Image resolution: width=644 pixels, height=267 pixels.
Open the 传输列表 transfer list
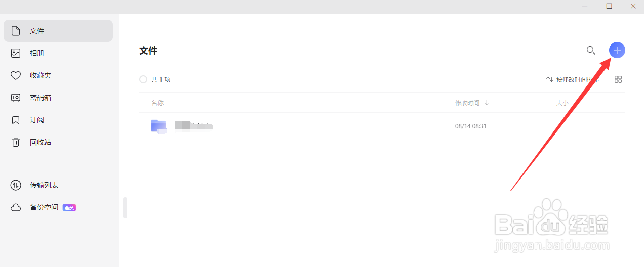coord(44,185)
